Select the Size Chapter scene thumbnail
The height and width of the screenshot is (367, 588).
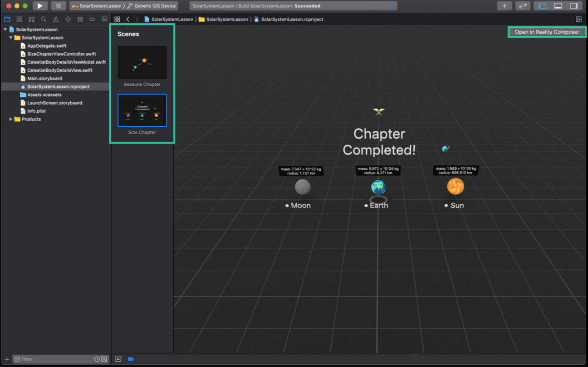tap(142, 110)
